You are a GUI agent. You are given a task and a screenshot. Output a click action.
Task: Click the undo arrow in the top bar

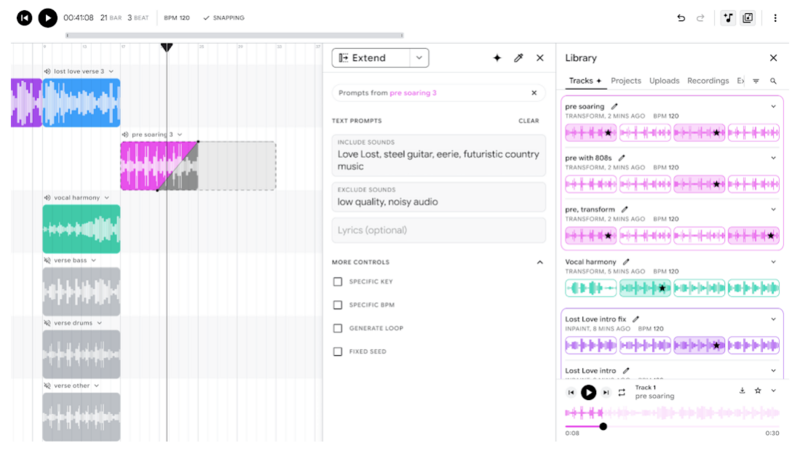coord(681,18)
